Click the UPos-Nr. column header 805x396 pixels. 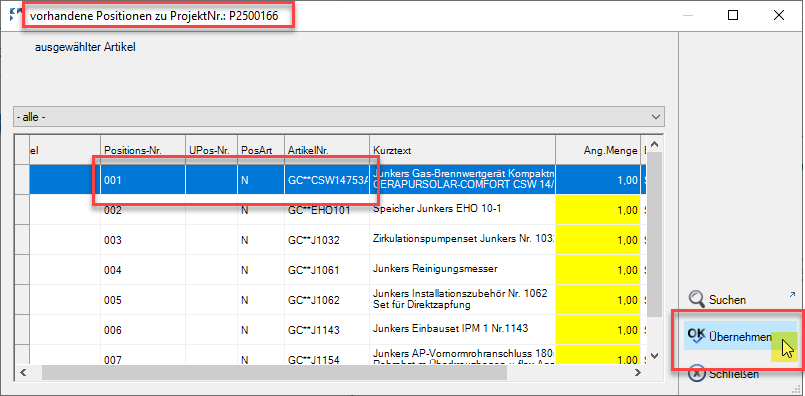pyautogui.click(x=211, y=150)
